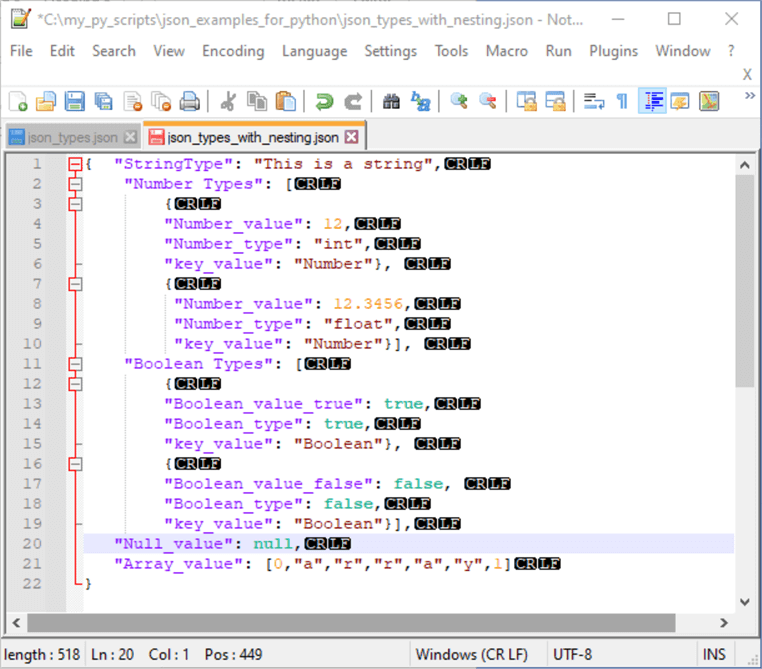Toggle word wrap toolbar button
Image resolution: width=762 pixels, height=669 pixels.
[x=593, y=102]
